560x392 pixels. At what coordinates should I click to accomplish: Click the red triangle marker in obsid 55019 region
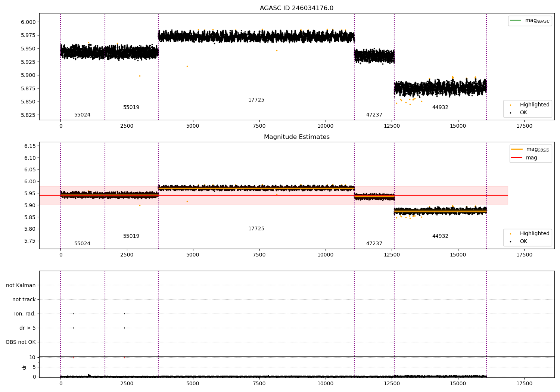(x=124, y=358)
